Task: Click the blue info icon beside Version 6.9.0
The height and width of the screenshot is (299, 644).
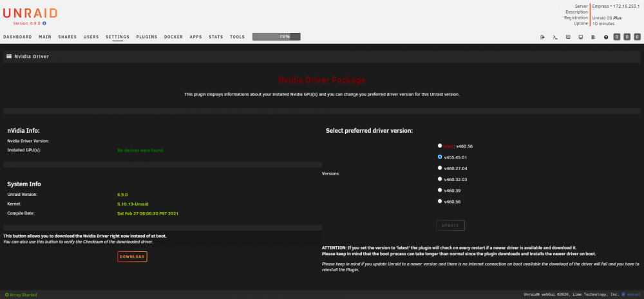Action: pos(44,24)
